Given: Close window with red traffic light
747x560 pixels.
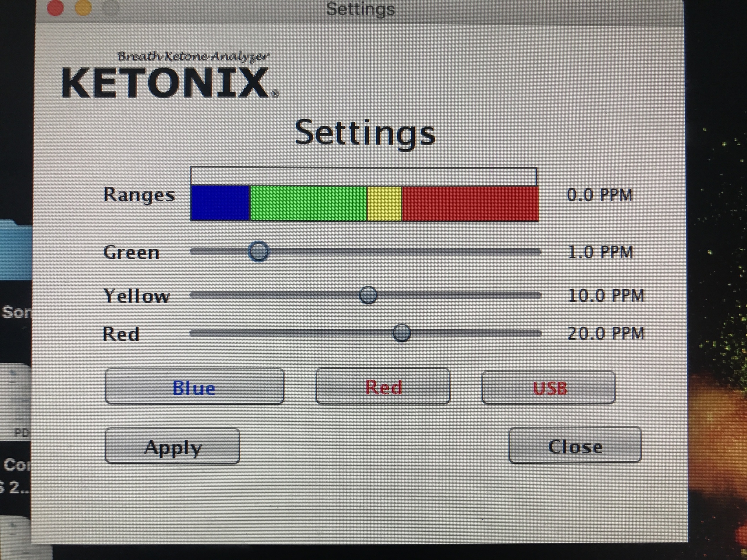Looking at the screenshot, I should point(55,8).
